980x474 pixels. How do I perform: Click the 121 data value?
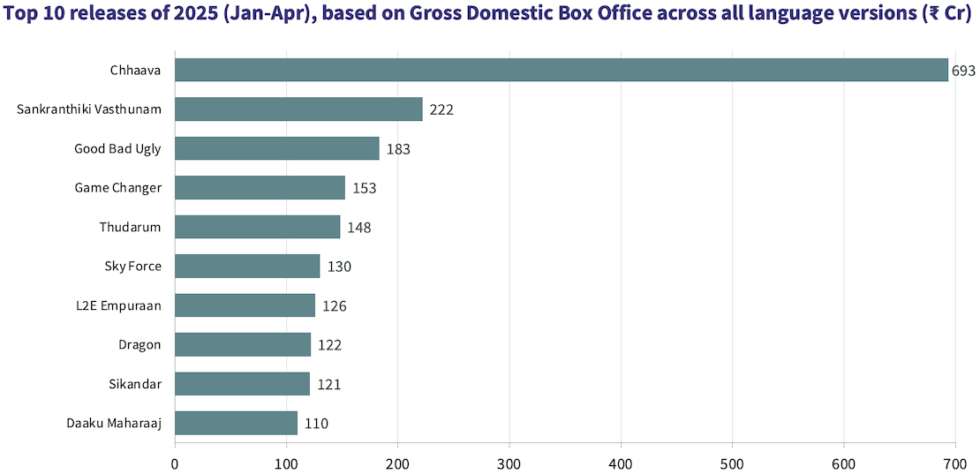click(328, 384)
